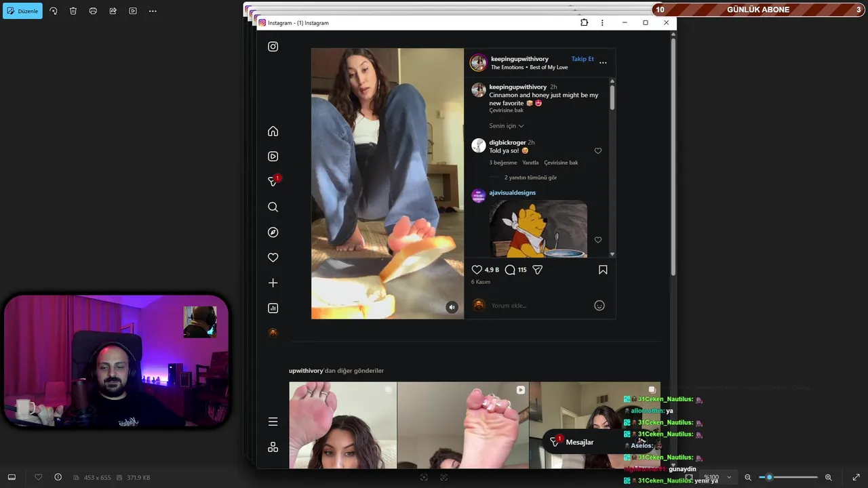Select 'Çeviriye bak' under digbickroger's comment
This screenshot has width=868, height=488.
point(561,163)
